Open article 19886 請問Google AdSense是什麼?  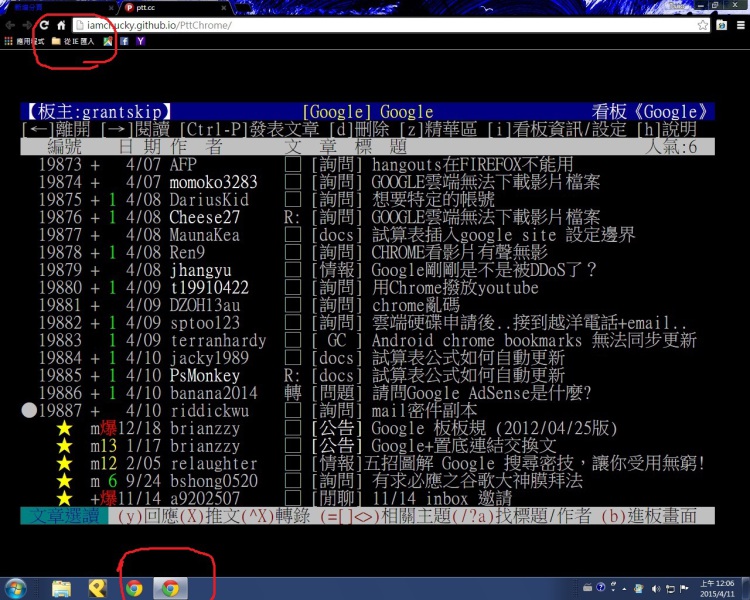(367, 393)
